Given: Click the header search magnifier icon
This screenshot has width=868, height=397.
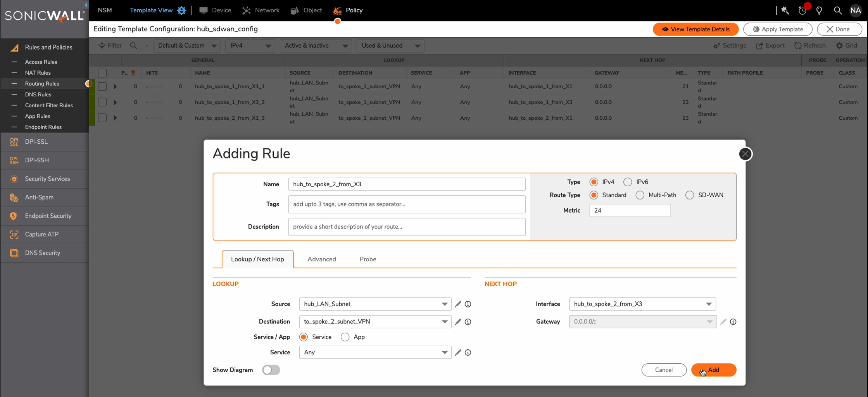Looking at the screenshot, I should (838, 10).
